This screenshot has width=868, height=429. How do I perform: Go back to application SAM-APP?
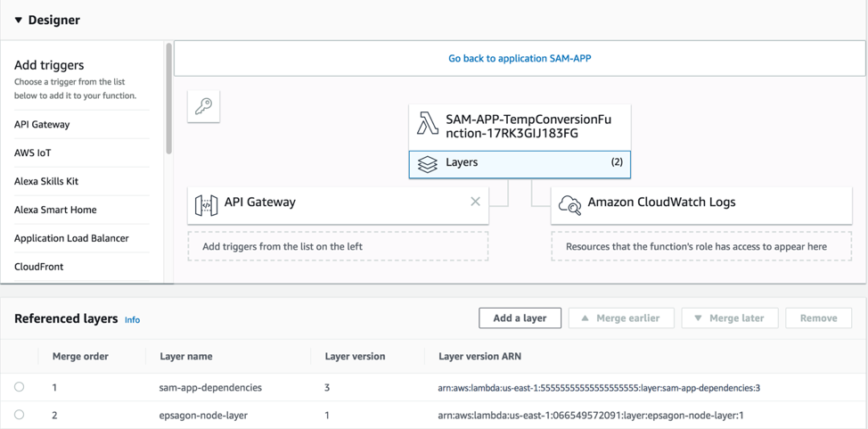point(520,58)
